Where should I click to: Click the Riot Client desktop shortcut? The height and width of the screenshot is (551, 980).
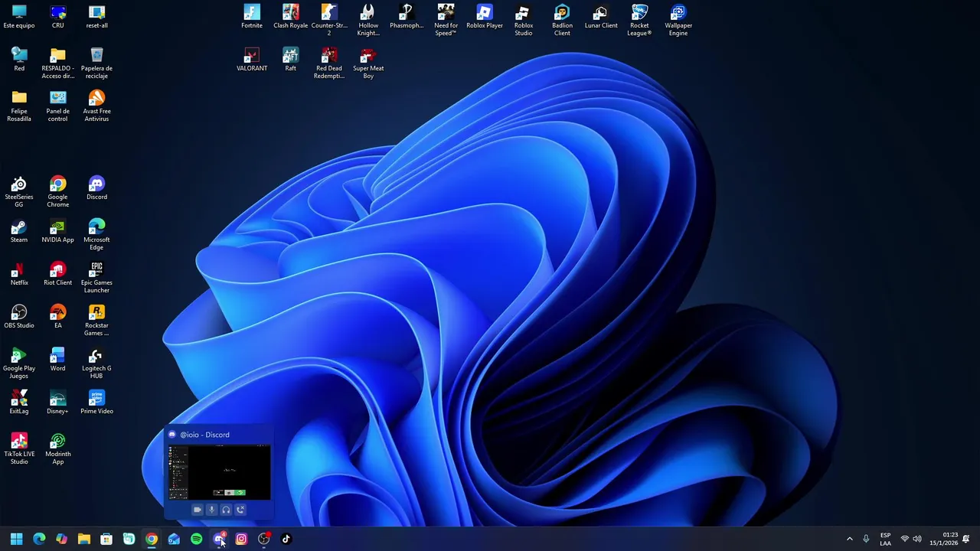tap(58, 274)
